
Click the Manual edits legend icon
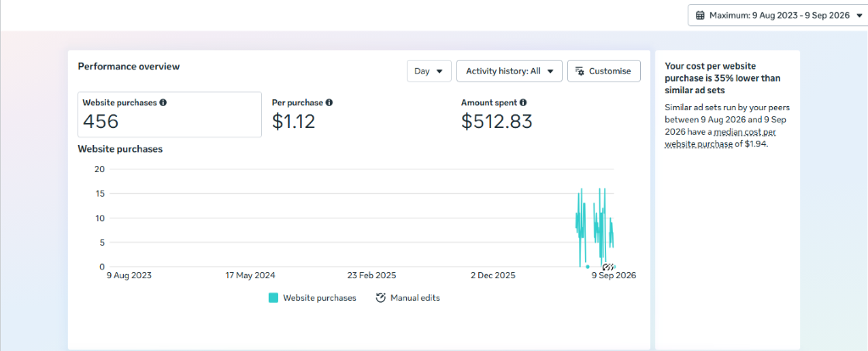click(381, 298)
